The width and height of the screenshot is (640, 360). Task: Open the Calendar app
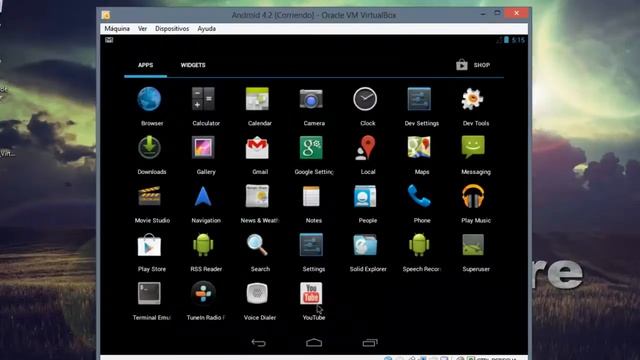point(257,99)
